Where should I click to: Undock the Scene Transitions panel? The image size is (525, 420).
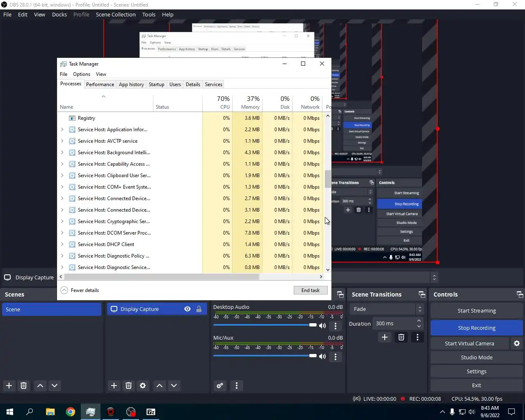[x=422, y=294]
